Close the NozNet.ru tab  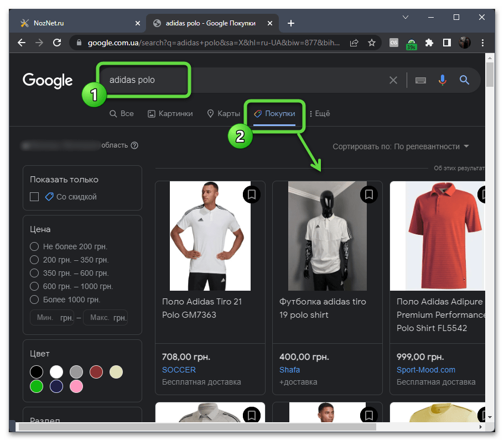click(x=138, y=23)
